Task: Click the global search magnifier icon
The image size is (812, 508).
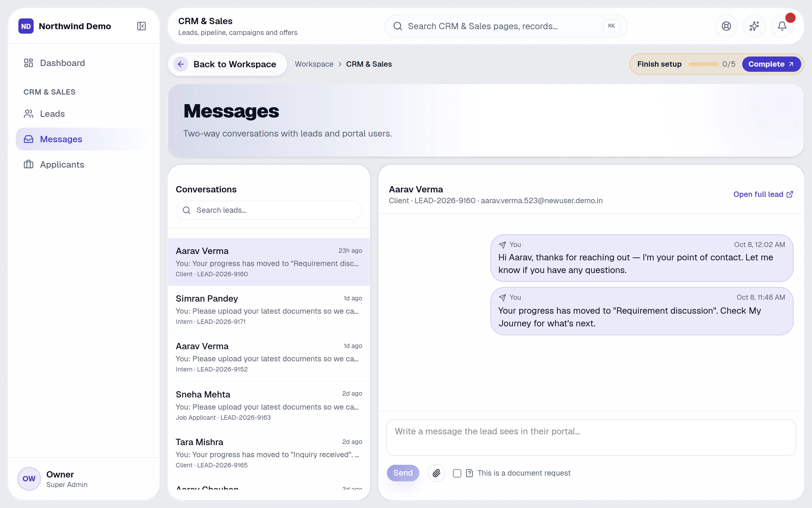Action: click(398, 26)
